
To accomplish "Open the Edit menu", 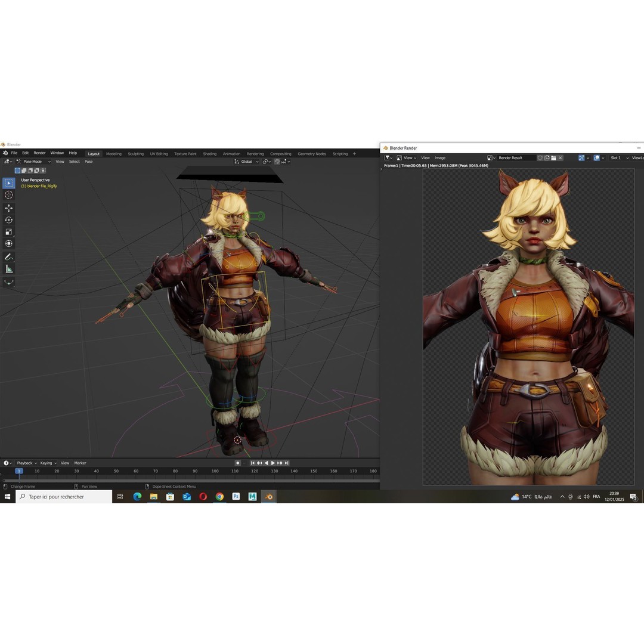I will click(x=26, y=153).
